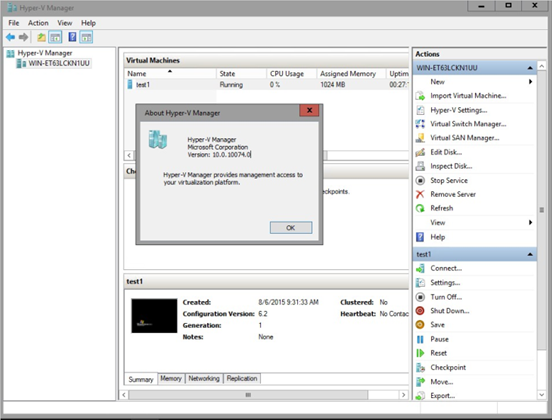Viewport: 552px width, 420px height.
Task: Click the red Remove Server X icon
Action: [x=420, y=194]
